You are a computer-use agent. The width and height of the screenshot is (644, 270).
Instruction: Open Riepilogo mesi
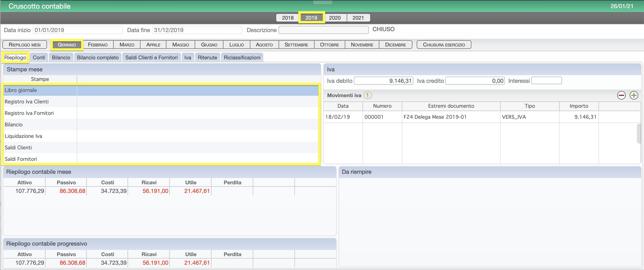point(24,45)
